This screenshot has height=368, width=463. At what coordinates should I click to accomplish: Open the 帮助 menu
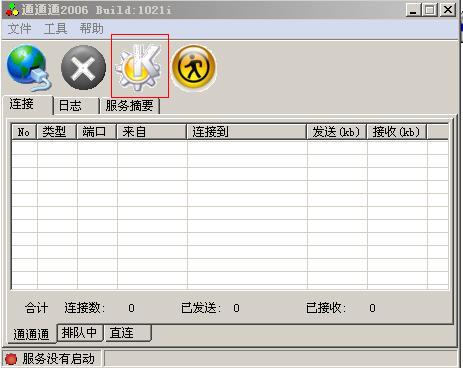[92, 29]
